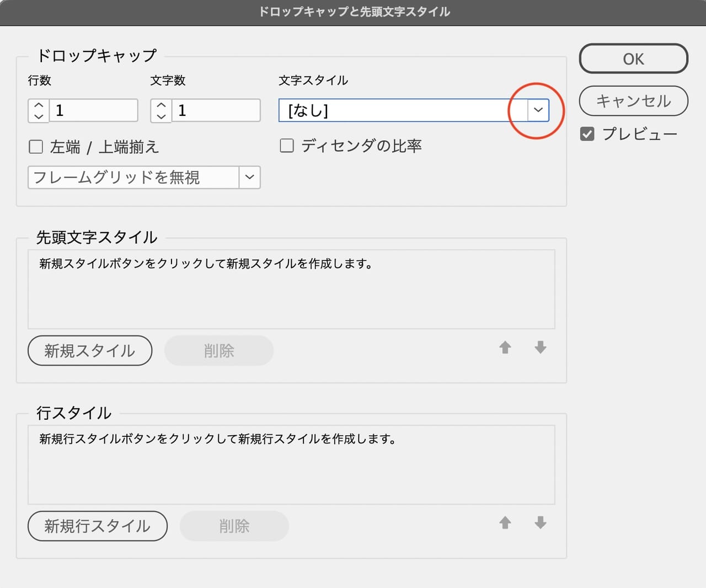The height and width of the screenshot is (588, 706).
Task: Decrease 行数 with the down stepper arrow
Action: [39, 116]
